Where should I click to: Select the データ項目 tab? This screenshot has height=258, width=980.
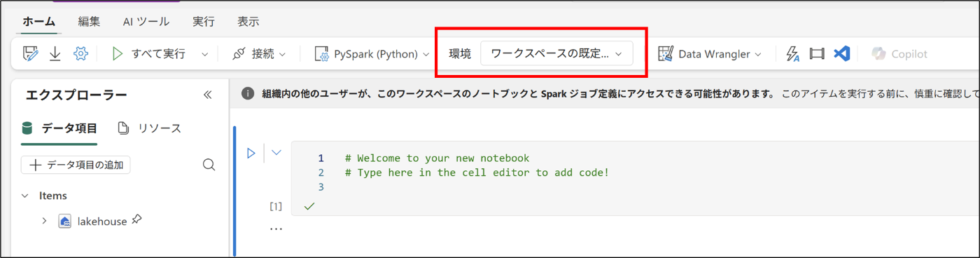point(59,128)
